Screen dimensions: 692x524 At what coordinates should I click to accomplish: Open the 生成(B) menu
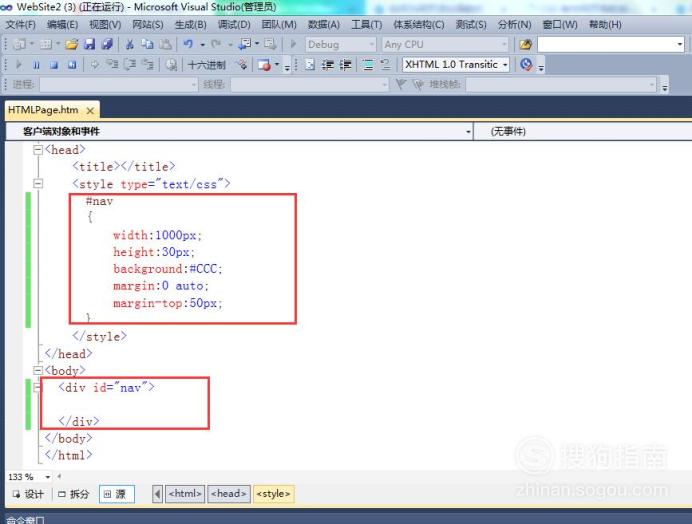point(191,25)
